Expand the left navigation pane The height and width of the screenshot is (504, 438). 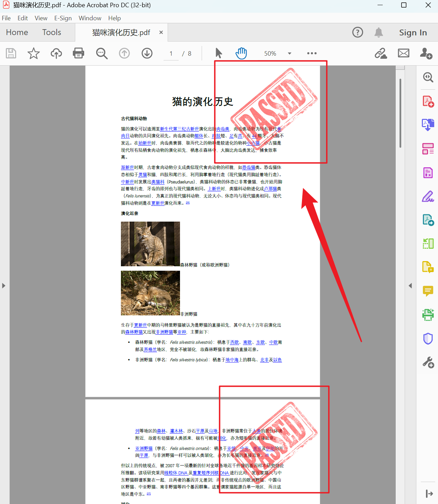tap(4, 285)
